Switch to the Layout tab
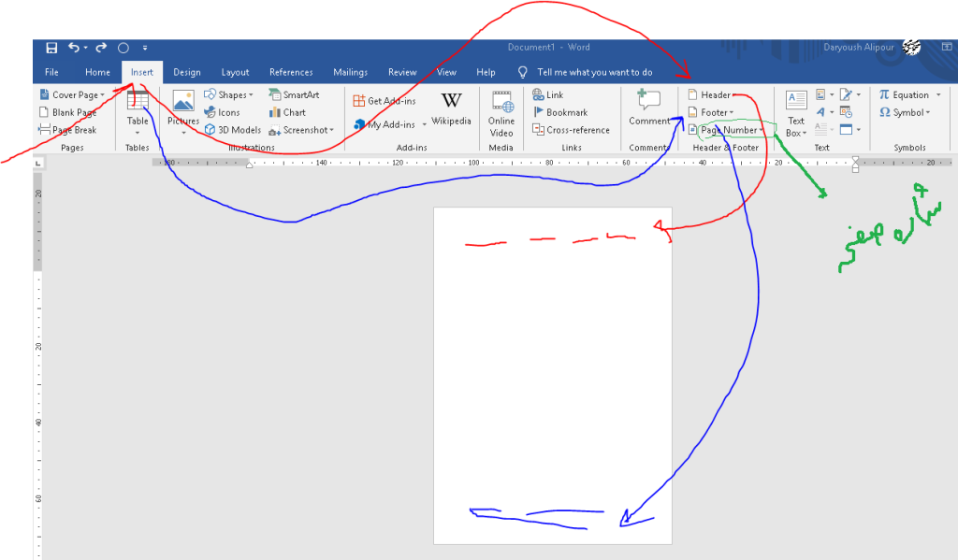 pos(235,72)
